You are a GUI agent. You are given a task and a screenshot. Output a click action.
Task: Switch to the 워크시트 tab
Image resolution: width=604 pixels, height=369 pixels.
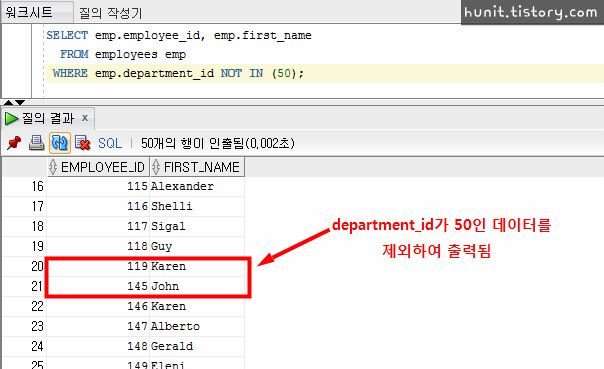[37, 12]
